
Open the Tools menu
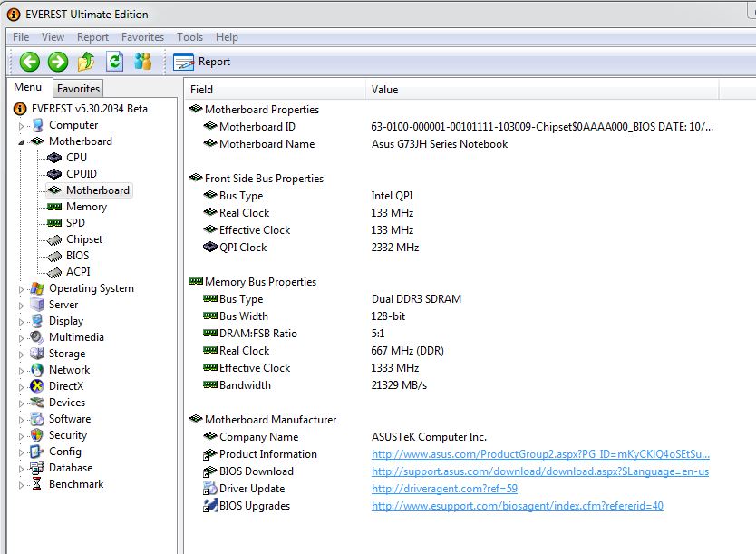189,37
